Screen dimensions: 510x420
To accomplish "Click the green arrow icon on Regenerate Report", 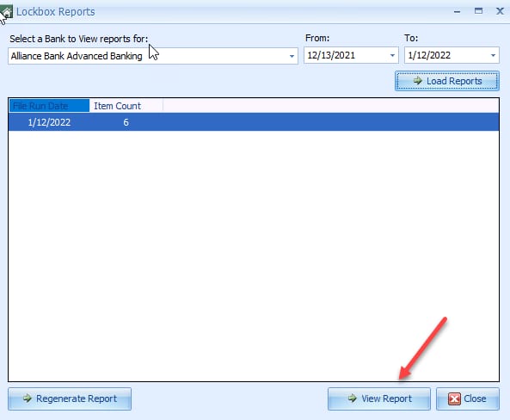I will point(28,398).
